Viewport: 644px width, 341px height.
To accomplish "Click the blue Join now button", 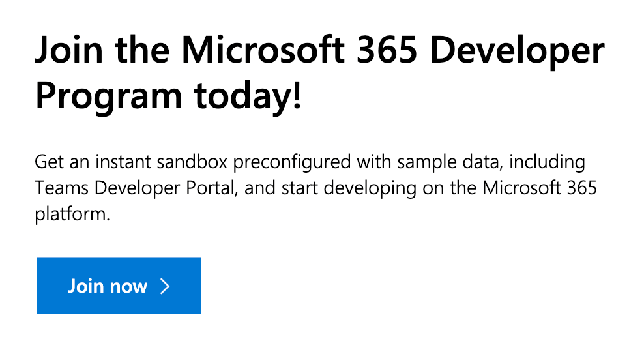I will tap(119, 286).
